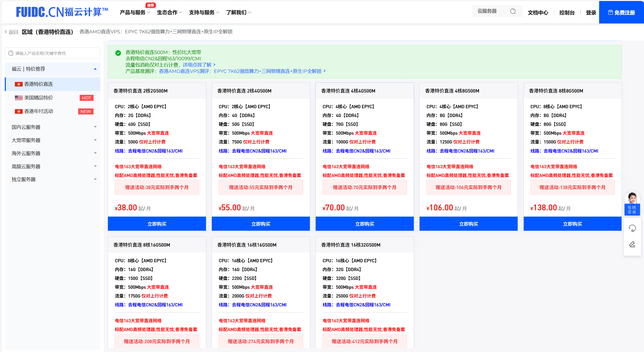Click the online consultation avatar icon
The height and width of the screenshot is (352, 644).
632,198
